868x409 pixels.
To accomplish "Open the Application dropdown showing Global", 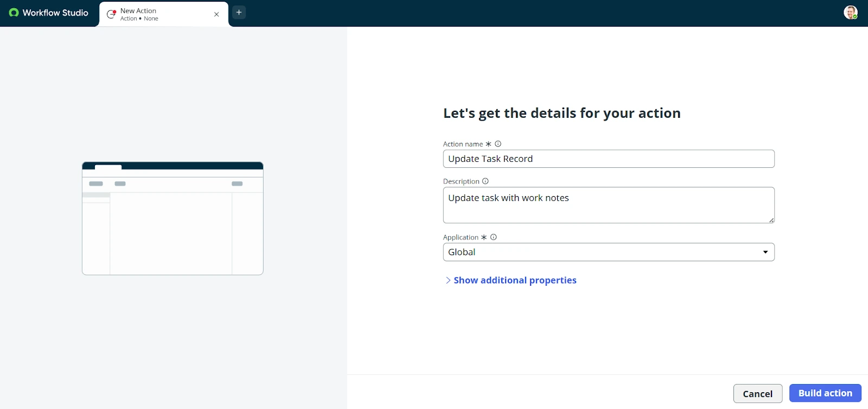I will pyautogui.click(x=609, y=252).
